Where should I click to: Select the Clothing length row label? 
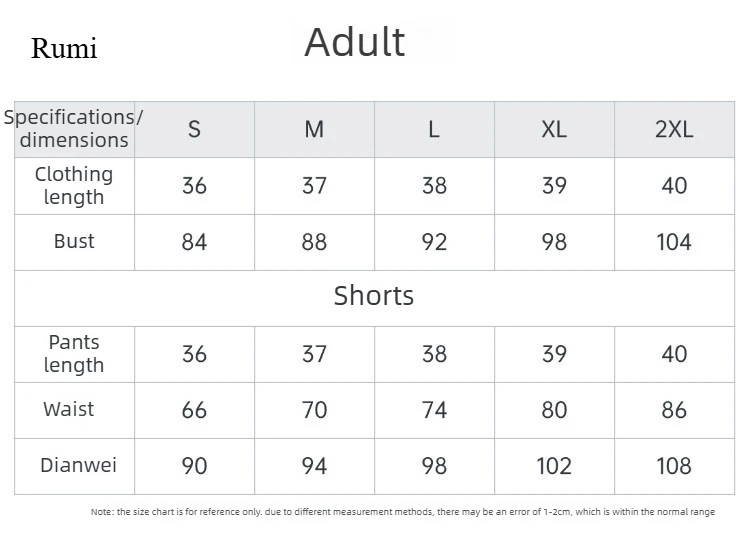[x=74, y=186]
